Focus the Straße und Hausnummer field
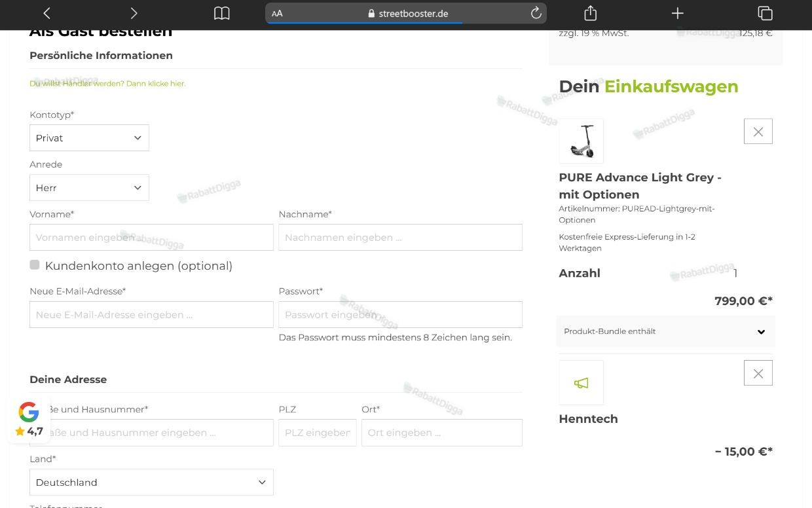812x508 pixels. pos(151,433)
